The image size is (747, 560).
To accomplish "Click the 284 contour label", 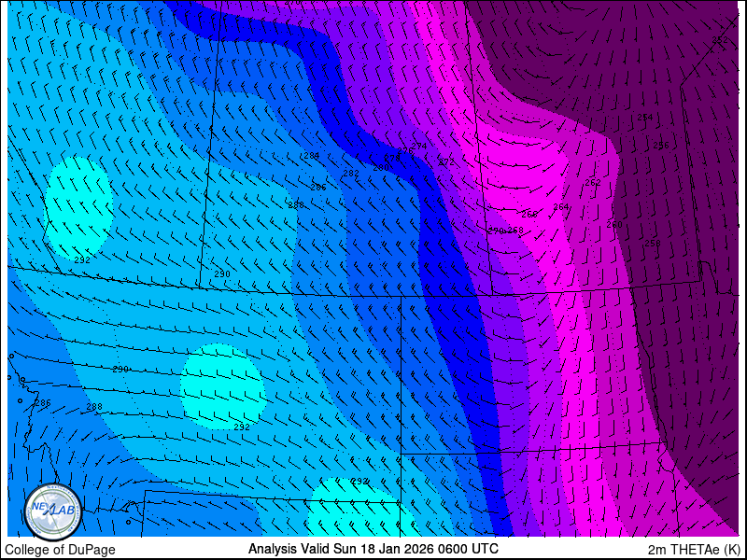I will [311, 156].
